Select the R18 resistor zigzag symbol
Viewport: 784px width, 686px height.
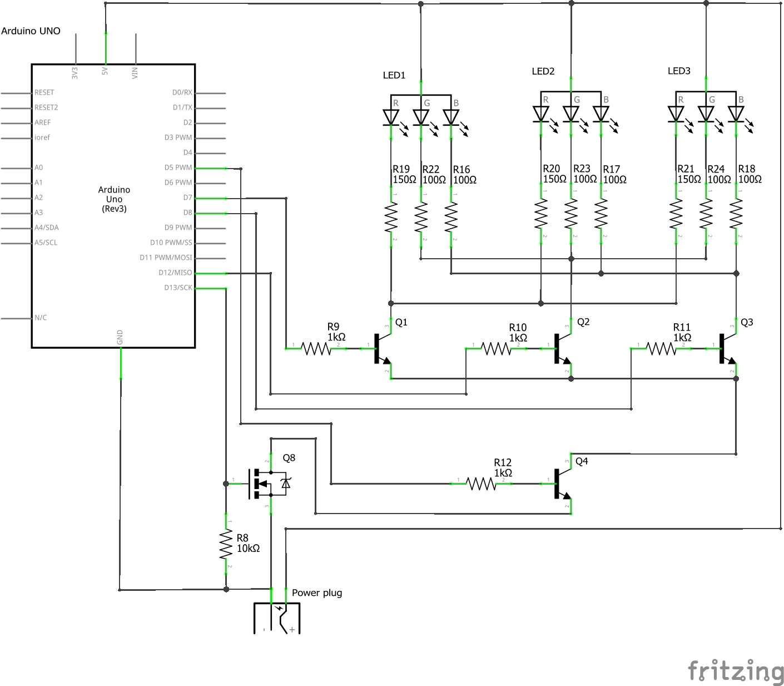pos(736,214)
